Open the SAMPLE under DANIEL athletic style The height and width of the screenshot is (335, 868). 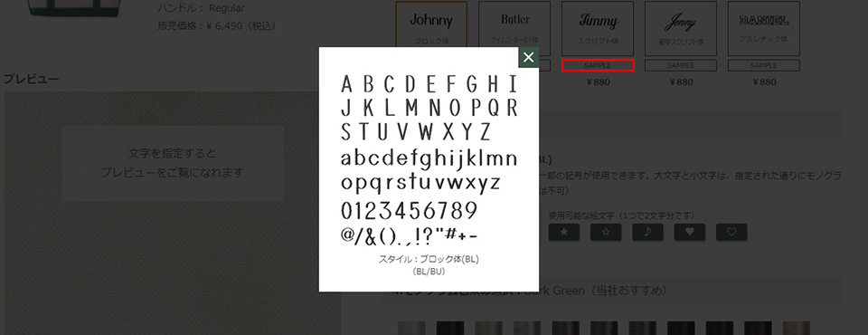(x=764, y=65)
